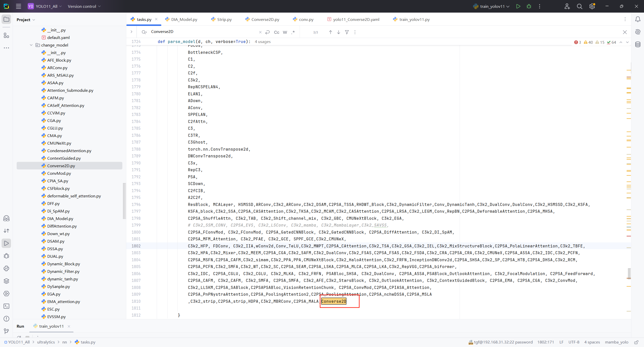Open the Structure tool window
644x347 pixels.
click(x=7, y=35)
